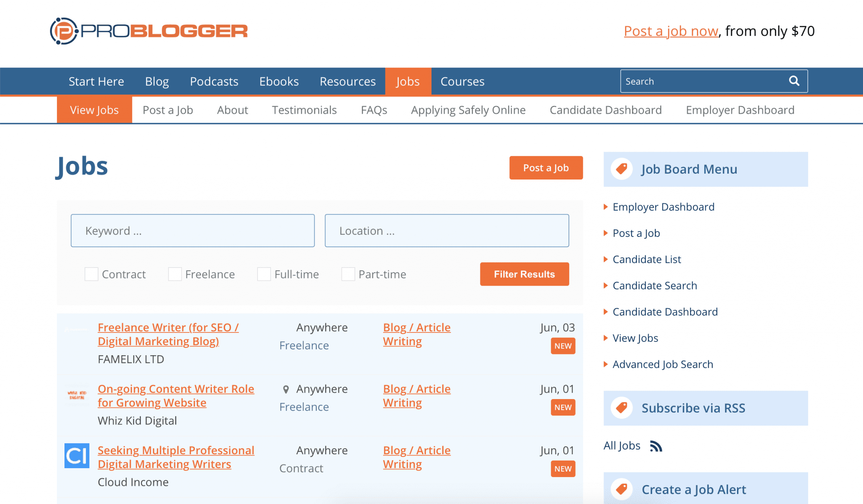Click the Whiz Kid Digital company logo
This screenshot has height=504, width=863.
[x=76, y=394]
